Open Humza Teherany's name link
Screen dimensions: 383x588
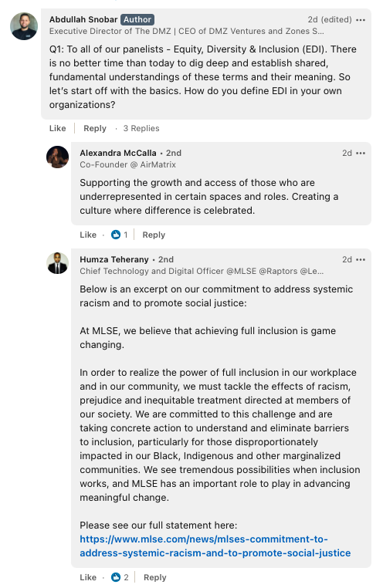pos(114,259)
